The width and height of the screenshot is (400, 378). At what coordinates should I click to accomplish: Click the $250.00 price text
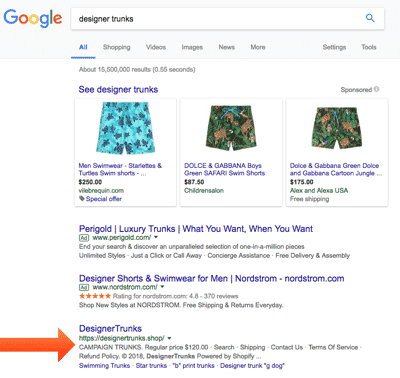pos(90,182)
